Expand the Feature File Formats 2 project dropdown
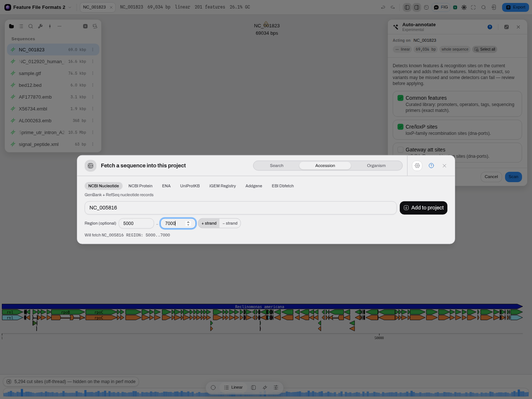The width and height of the screenshot is (532, 399). (x=70, y=7)
